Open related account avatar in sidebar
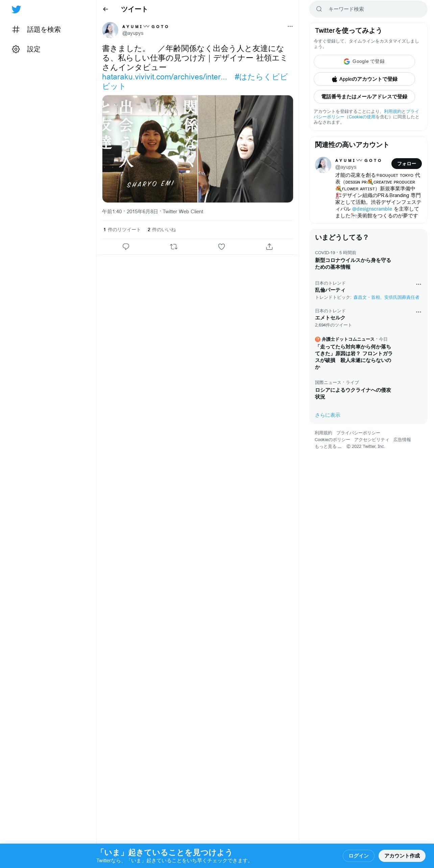The width and height of the screenshot is (434, 868). tap(323, 165)
